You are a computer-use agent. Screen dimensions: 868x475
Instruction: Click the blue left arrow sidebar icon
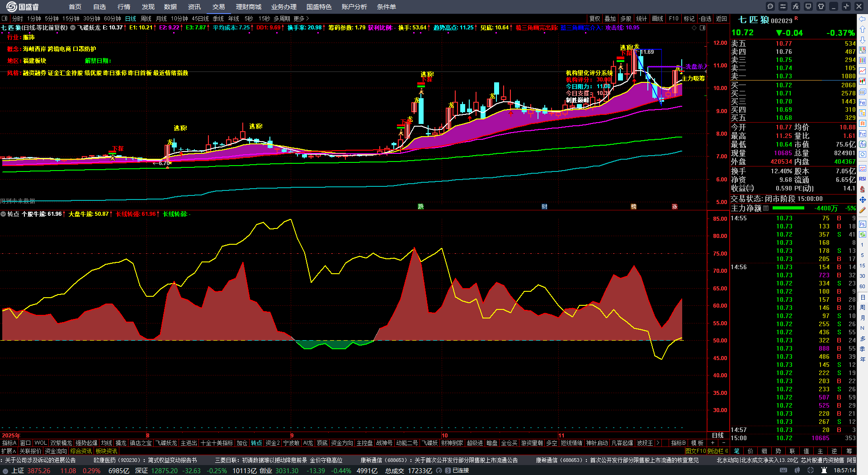coord(863,19)
